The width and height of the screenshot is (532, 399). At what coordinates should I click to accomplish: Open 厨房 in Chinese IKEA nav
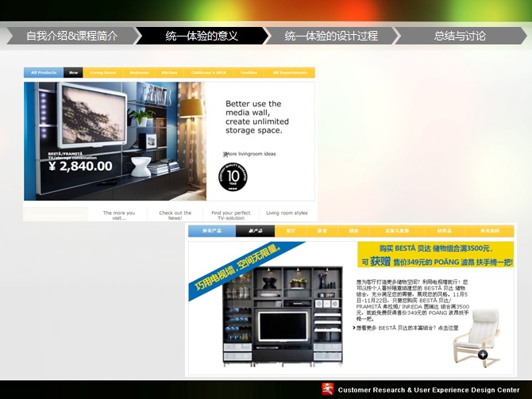(353, 231)
